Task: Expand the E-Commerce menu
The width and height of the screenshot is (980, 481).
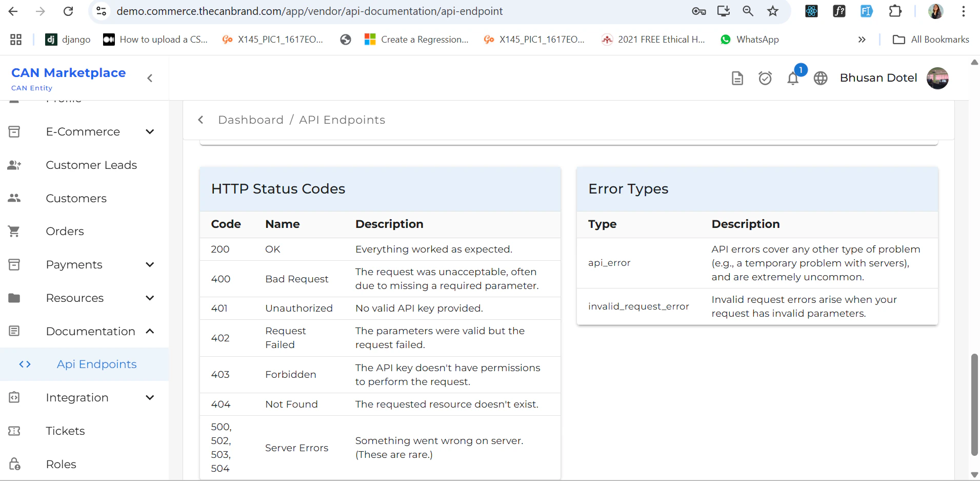Action: [x=150, y=132]
